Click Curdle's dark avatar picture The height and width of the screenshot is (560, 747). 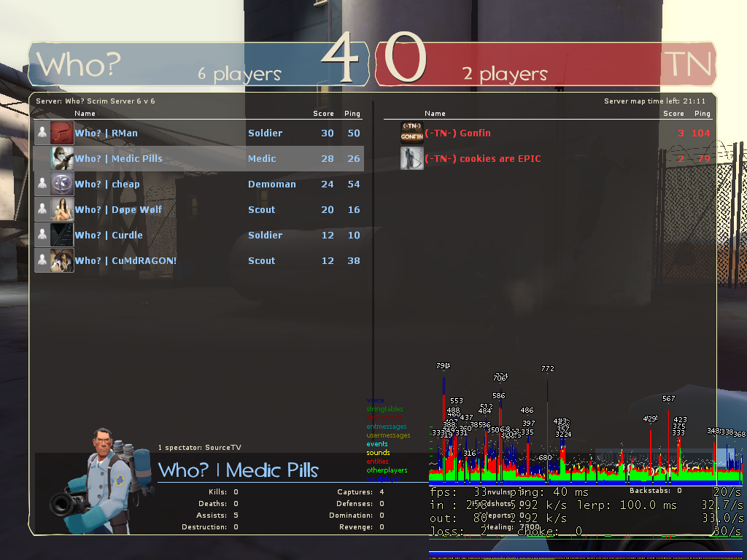coord(62,235)
